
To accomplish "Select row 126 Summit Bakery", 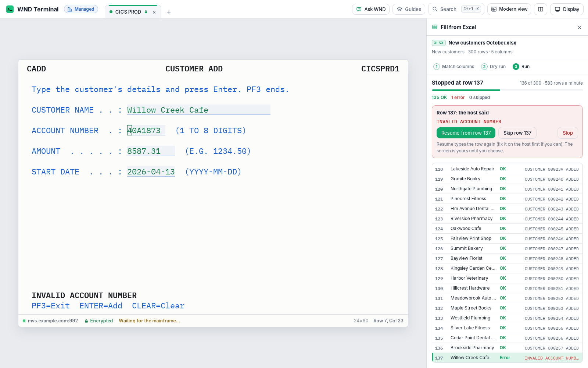I will (507, 248).
